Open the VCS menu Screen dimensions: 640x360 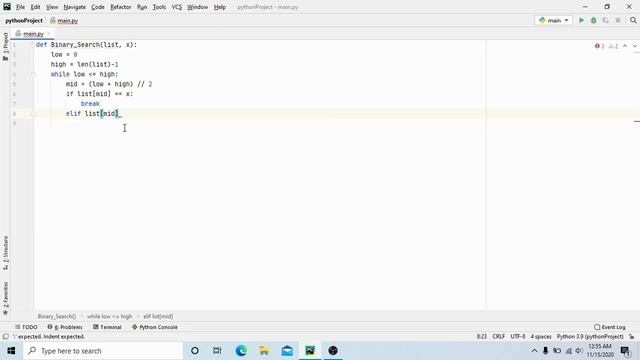[177, 7]
